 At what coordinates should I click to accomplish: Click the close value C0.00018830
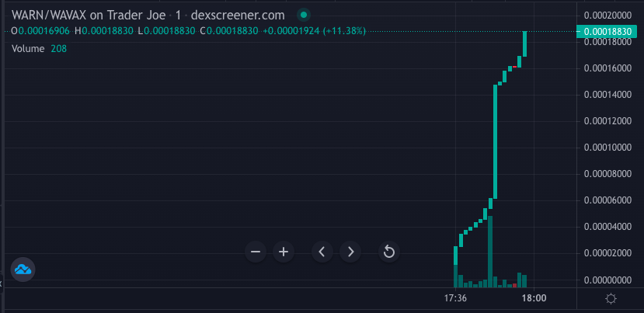(229, 31)
